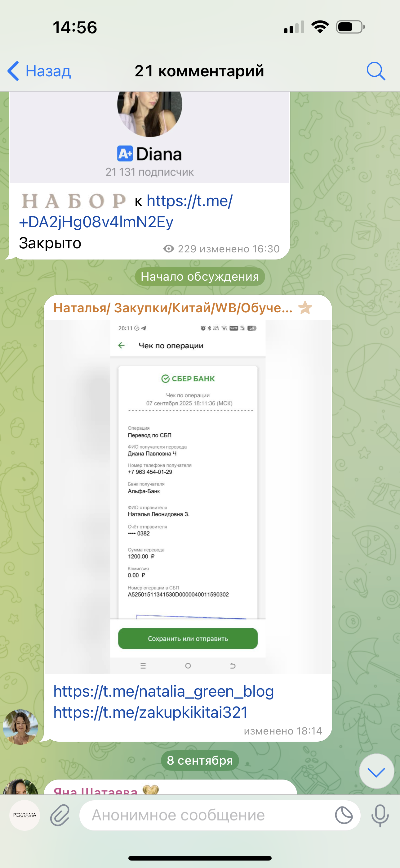Tap the star badge next to Наталья's name
This screenshot has width=400, height=868.
point(305,307)
